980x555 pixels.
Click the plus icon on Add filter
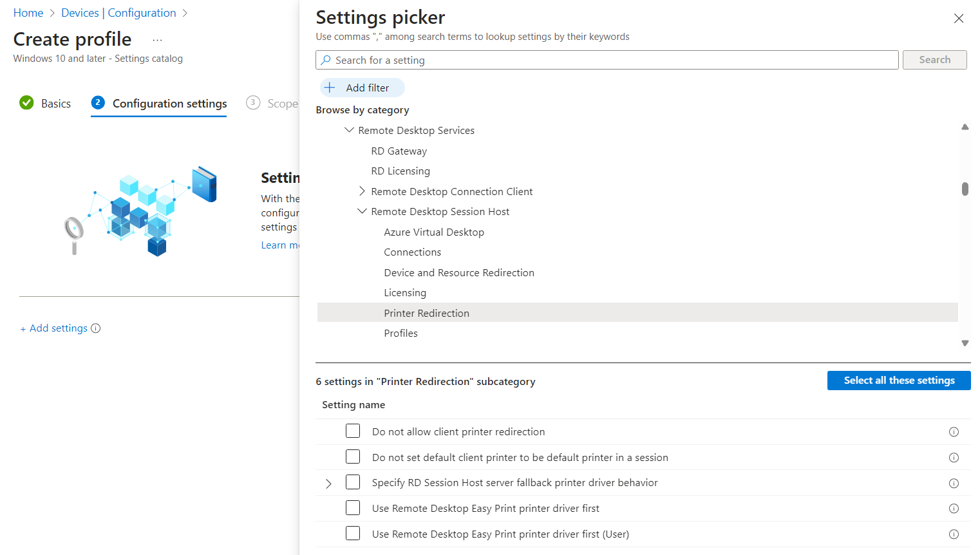pos(330,88)
